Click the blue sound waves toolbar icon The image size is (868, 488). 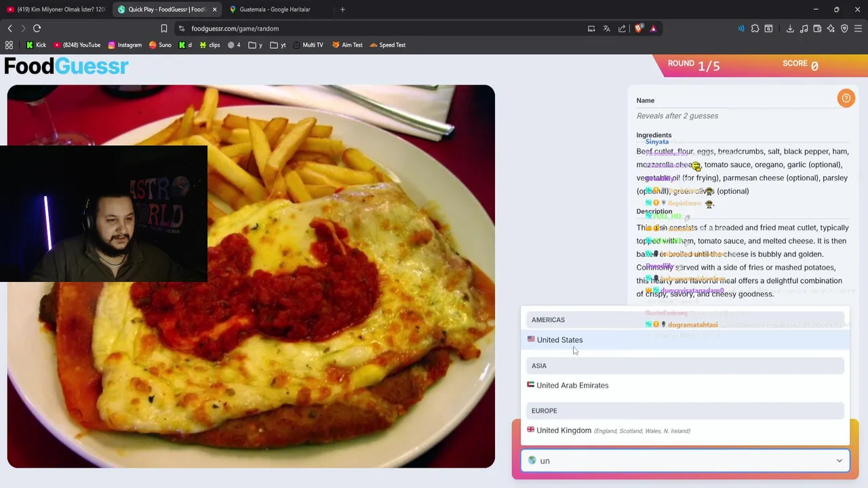point(741,28)
